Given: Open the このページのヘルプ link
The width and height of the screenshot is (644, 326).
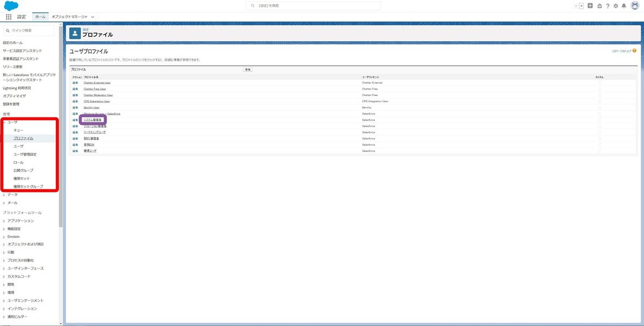Looking at the screenshot, I should pyautogui.click(x=621, y=50).
